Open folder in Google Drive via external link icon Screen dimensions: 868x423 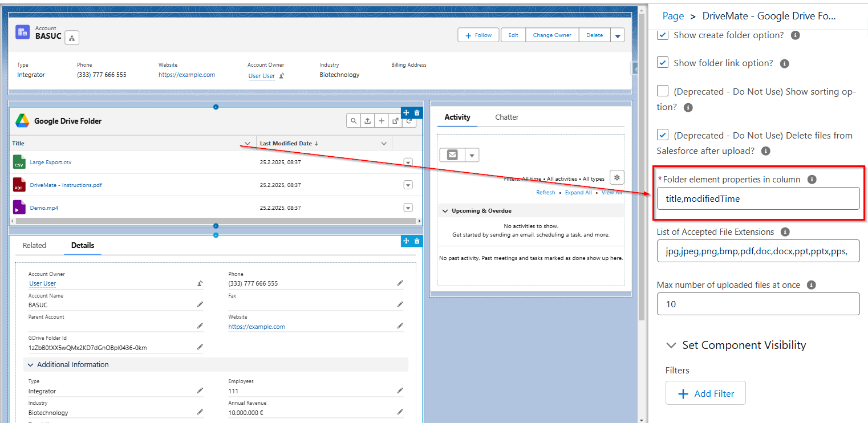(x=395, y=120)
